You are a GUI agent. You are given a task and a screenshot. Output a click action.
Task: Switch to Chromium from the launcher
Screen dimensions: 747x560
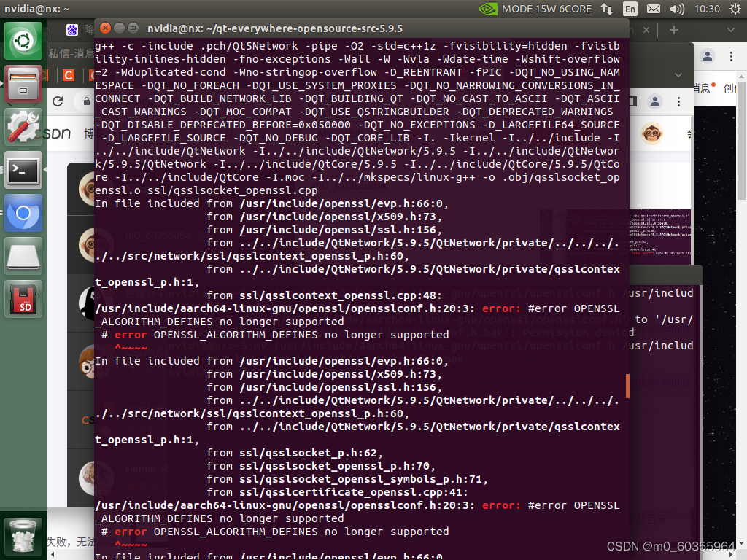pyautogui.click(x=23, y=213)
